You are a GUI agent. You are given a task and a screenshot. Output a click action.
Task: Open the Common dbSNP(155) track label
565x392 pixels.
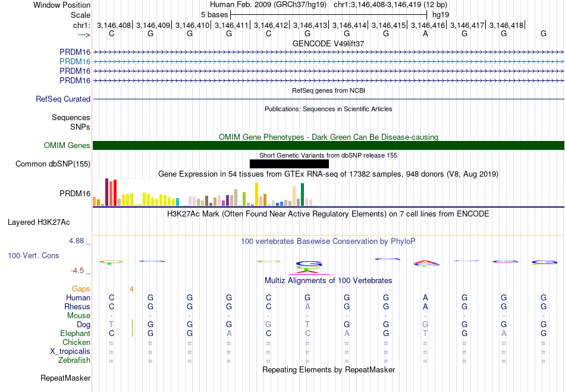click(53, 164)
